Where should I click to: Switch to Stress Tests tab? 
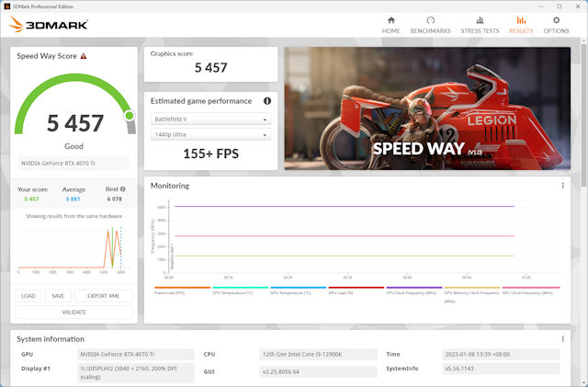coord(480,25)
